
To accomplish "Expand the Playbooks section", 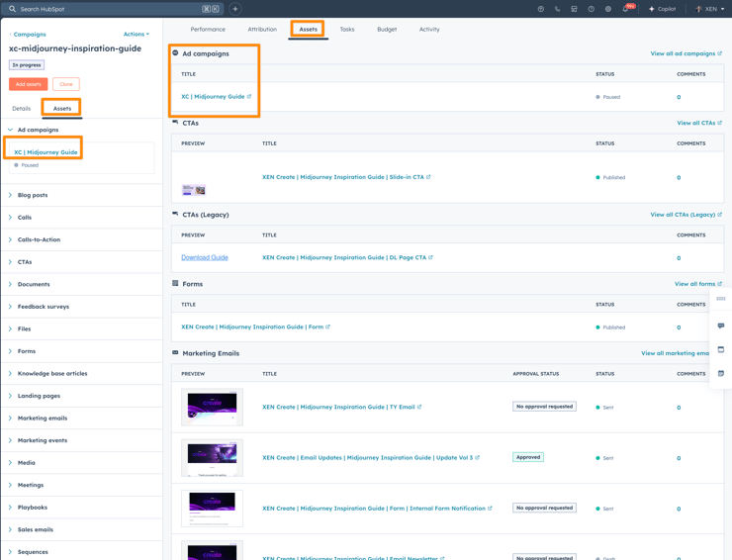I will (x=33, y=508).
